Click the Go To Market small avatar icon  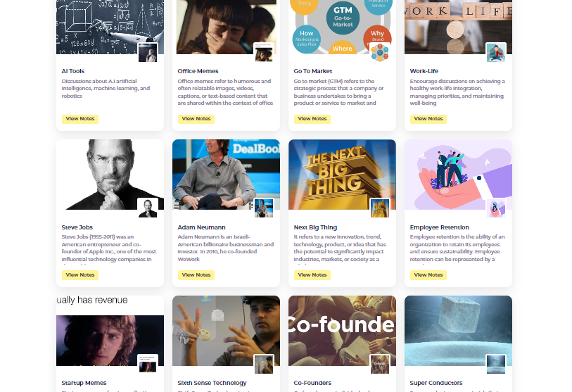click(380, 53)
